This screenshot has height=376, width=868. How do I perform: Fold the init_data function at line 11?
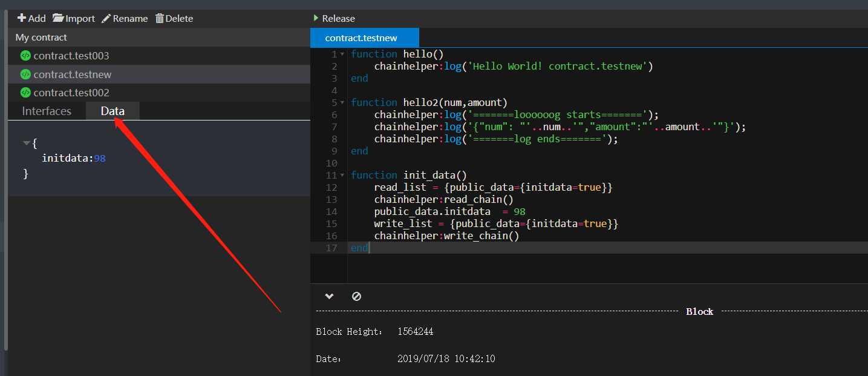pyautogui.click(x=344, y=176)
